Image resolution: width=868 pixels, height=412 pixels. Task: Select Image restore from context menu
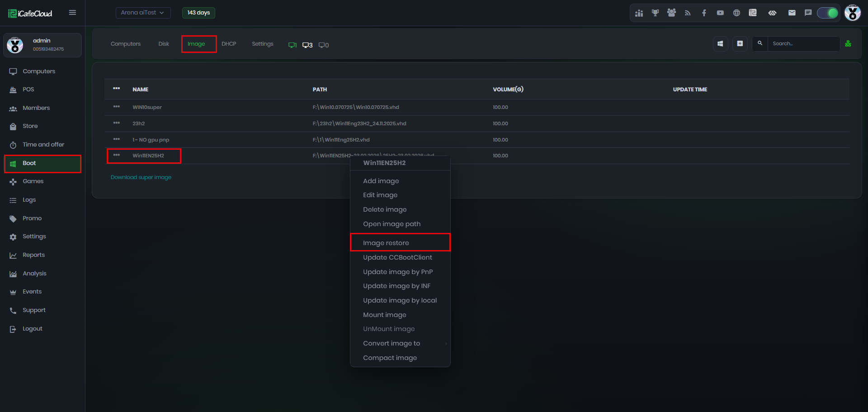click(x=400, y=242)
